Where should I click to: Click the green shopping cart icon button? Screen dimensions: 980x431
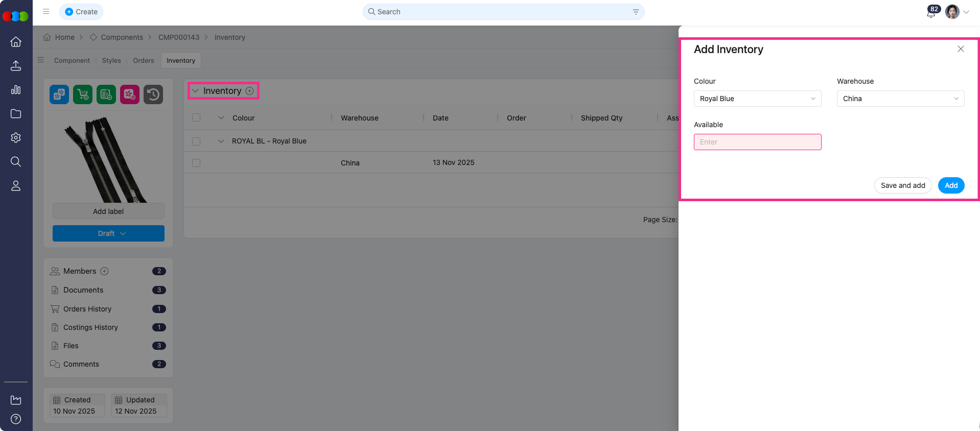(83, 94)
